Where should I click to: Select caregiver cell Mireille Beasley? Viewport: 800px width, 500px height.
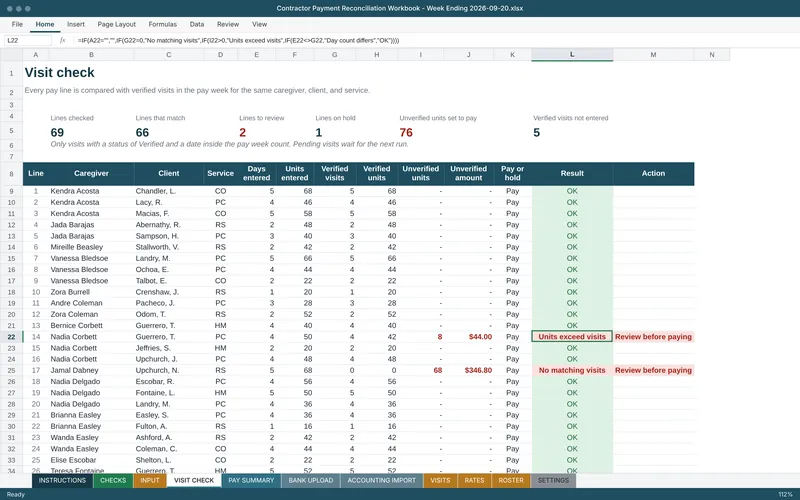click(91, 247)
